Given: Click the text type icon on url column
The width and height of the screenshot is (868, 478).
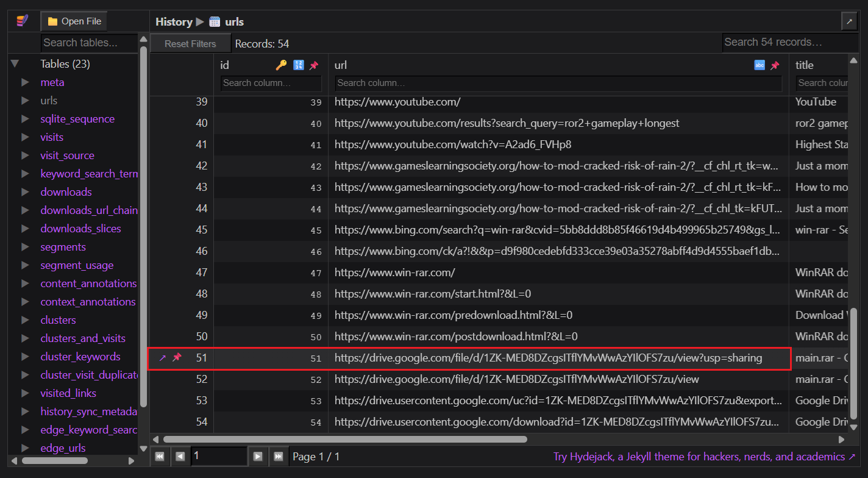Looking at the screenshot, I should coord(759,65).
